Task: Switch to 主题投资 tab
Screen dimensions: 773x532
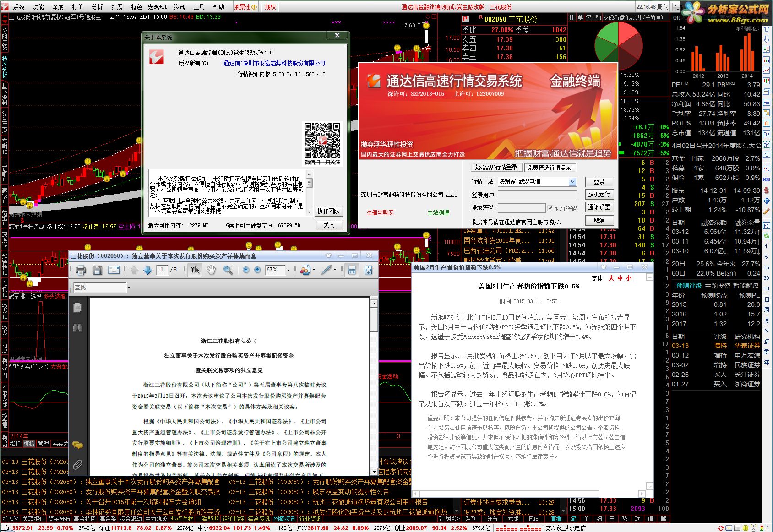Action: pyautogui.click(x=718, y=286)
